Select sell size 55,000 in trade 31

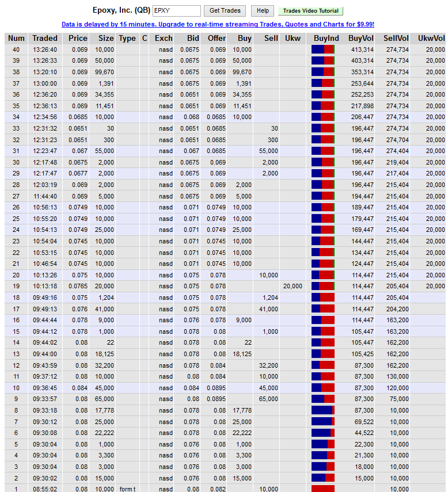[268, 151]
